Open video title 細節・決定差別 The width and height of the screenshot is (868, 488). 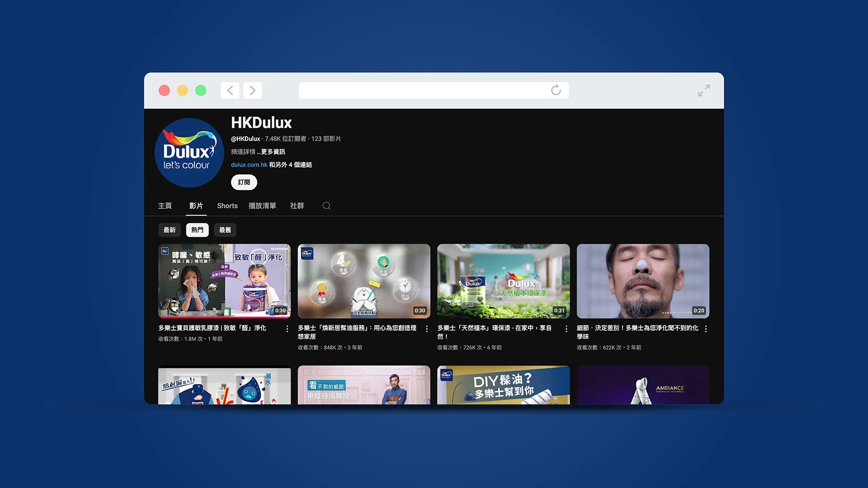point(637,332)
